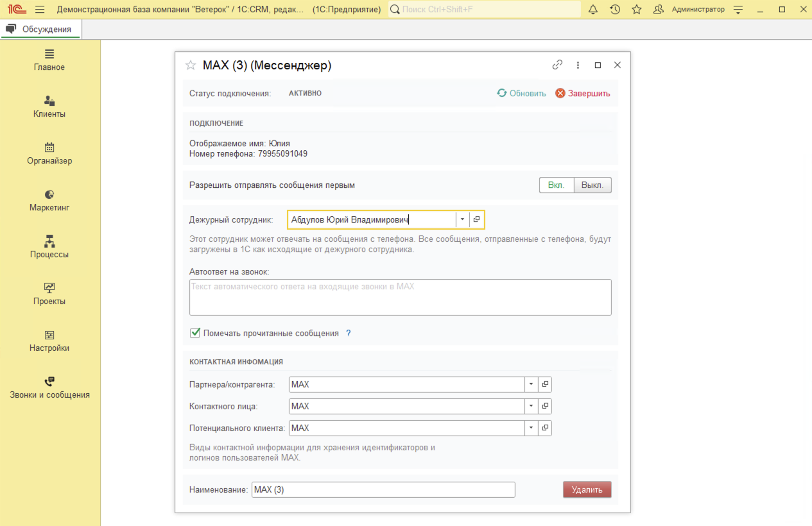Go to the Процессы section
The height and width of the screenshot is (526, 812).
[x=49, y=247]
